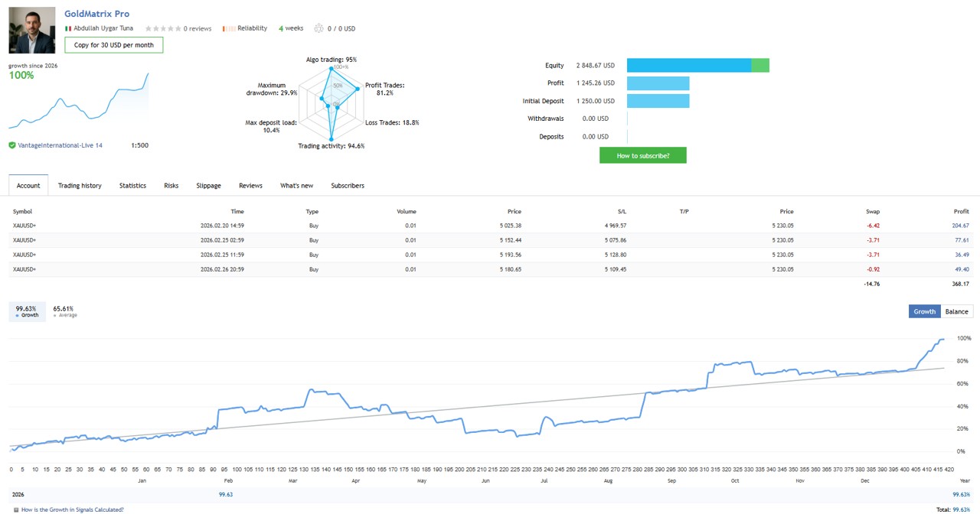
Task: Click the Initial Deposit bar
Action: tap(658, 101)
